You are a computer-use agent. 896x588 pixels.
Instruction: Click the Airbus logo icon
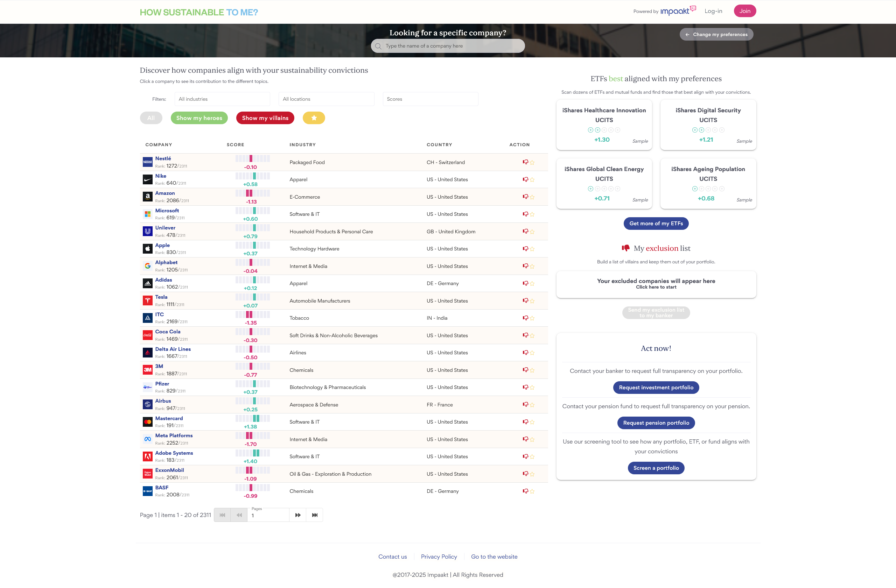click(x=148, y=404)
